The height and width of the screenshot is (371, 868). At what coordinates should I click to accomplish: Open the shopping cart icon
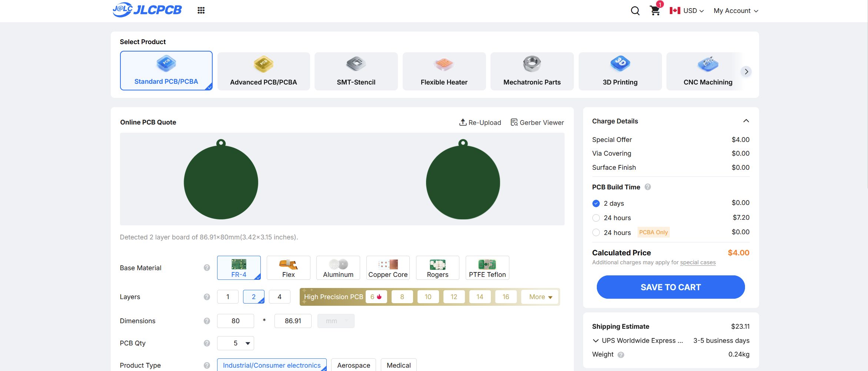click(655, 10)
